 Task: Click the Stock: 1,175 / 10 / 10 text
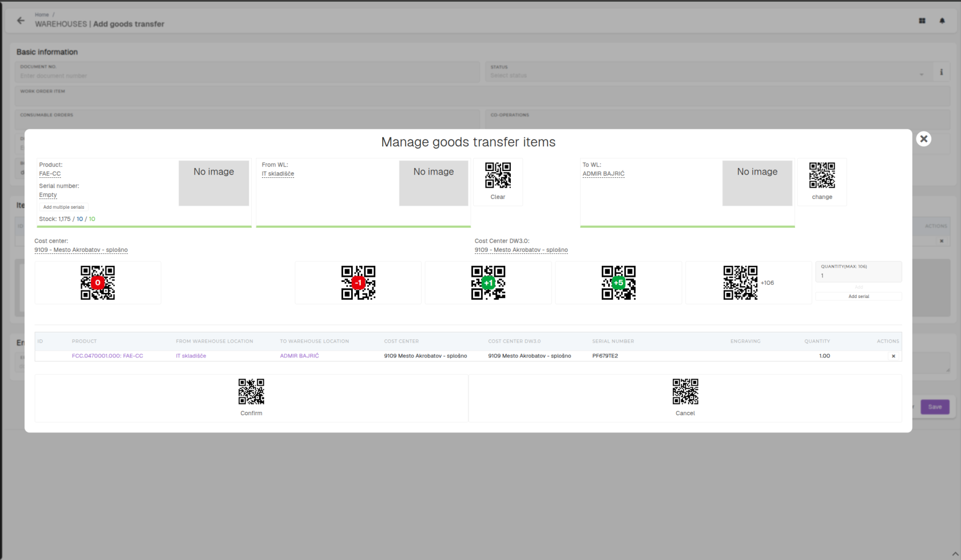(x=67, y=219)
